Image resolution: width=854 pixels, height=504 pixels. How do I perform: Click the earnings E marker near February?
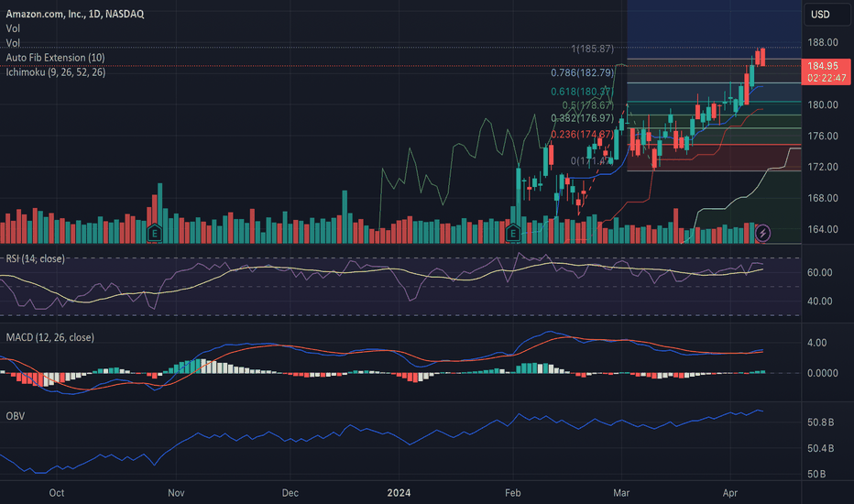point(512,233)
